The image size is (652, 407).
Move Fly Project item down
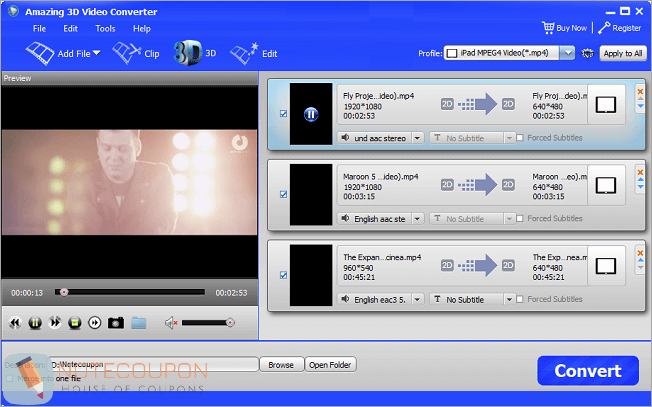coord(640,106)
